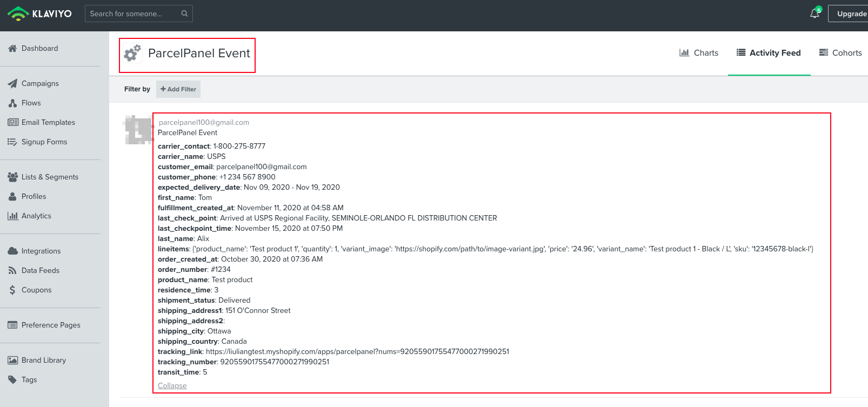Click the Add Filter button
The image size is (868, 407).
pos(178,89)
